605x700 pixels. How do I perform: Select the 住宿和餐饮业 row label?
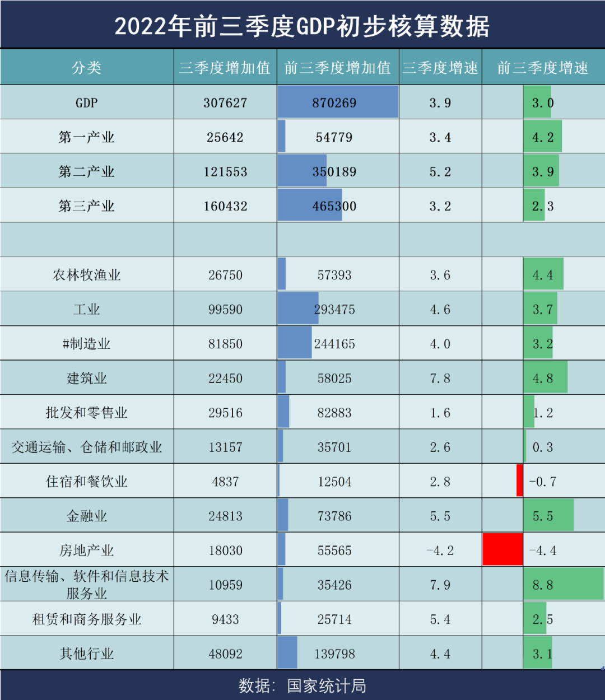[87, 482]
